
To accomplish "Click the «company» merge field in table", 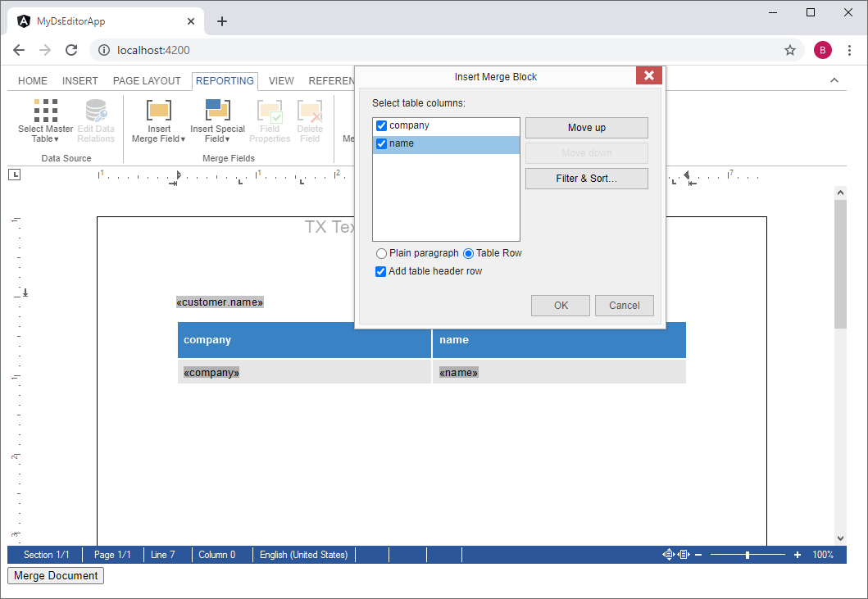I will click(x=211, y=373).
